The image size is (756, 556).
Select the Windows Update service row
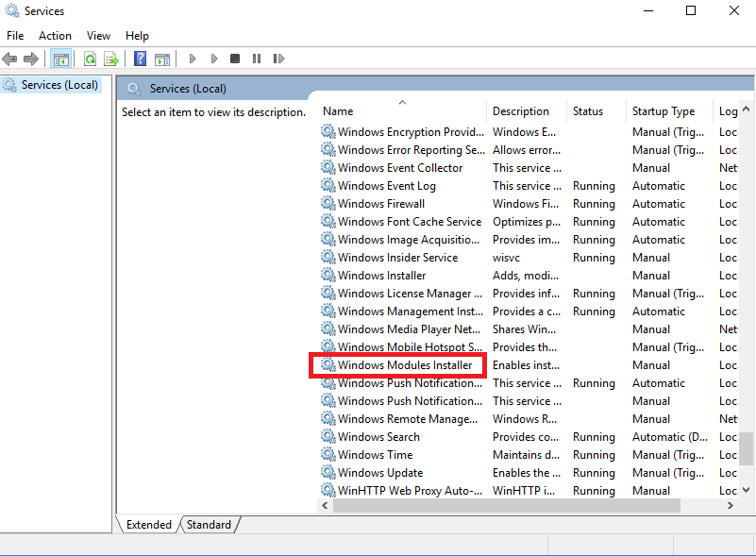click(380, 473)
